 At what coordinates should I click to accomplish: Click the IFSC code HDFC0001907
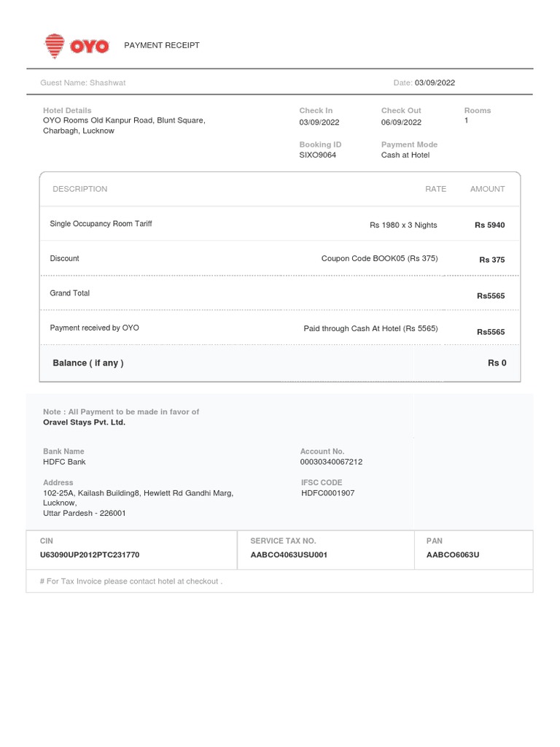[328, 493]
